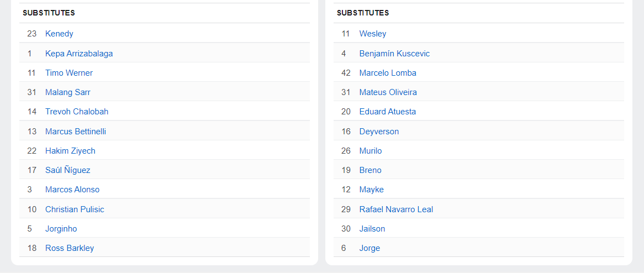
Task: Open Rafael Navarro Leal's page
Action: pos(396,209)
